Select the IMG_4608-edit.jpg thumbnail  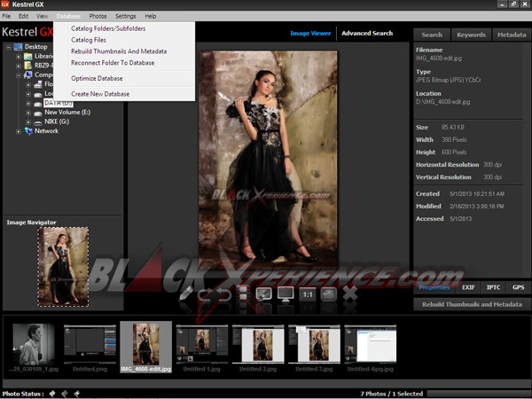(146, 348)
